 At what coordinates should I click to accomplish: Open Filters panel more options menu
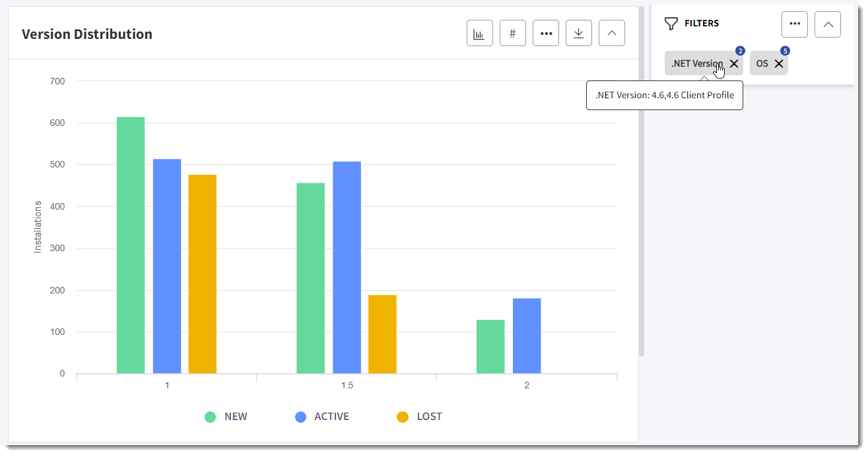[795, 24]
